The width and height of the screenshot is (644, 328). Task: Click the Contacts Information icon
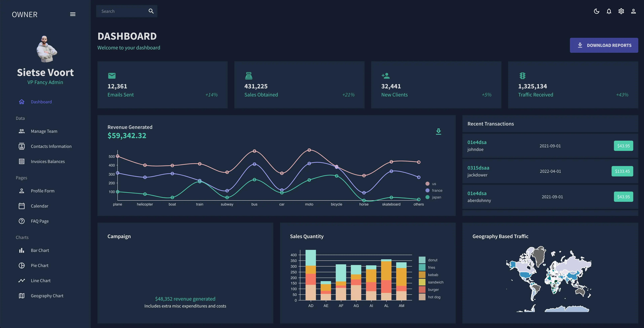[x=22, y=146]
